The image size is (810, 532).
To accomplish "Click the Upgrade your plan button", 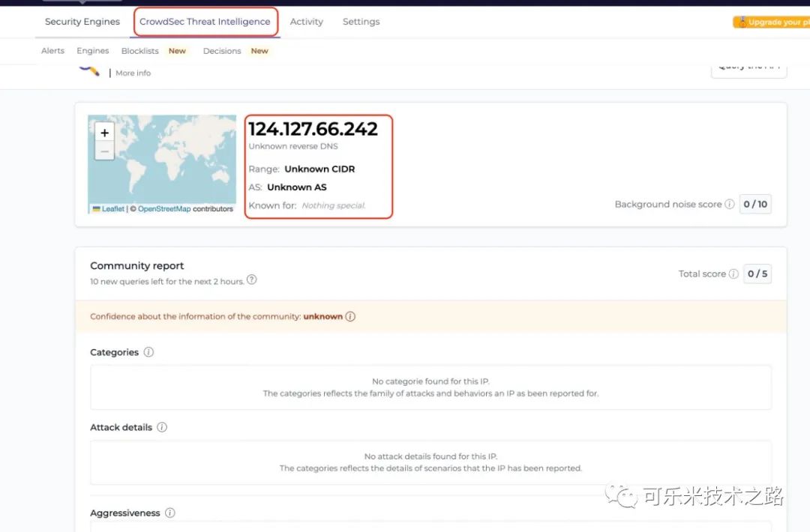I will click(x=772, y=22).
